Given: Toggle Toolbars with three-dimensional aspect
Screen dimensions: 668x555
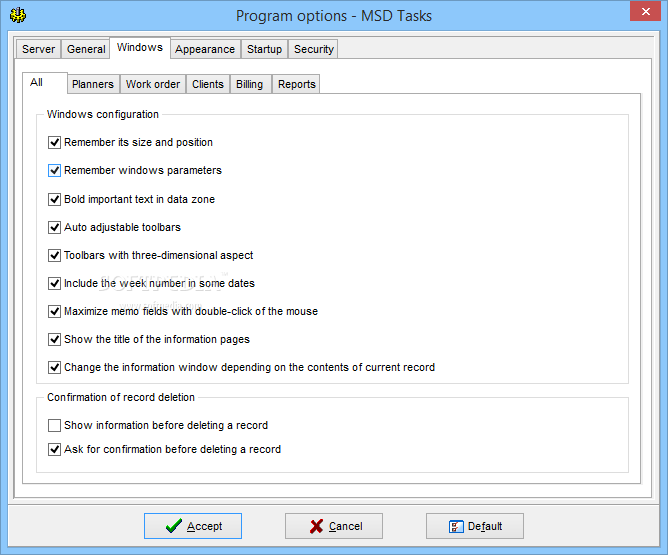Looking at the screenshot, I should pos(55,256).
